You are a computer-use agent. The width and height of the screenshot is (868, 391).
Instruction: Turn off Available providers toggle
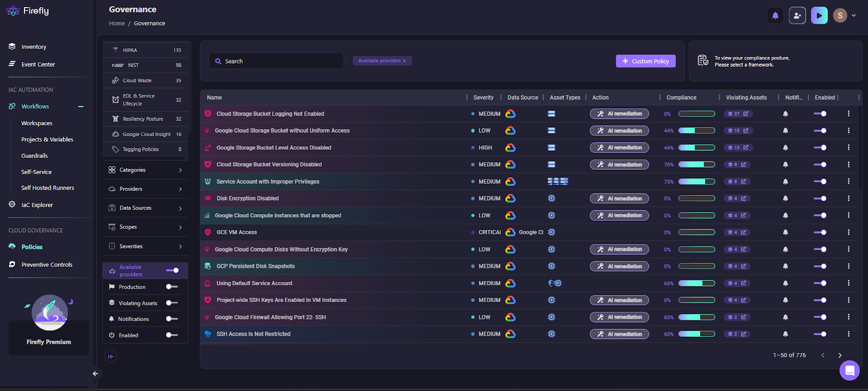point(173,270)
